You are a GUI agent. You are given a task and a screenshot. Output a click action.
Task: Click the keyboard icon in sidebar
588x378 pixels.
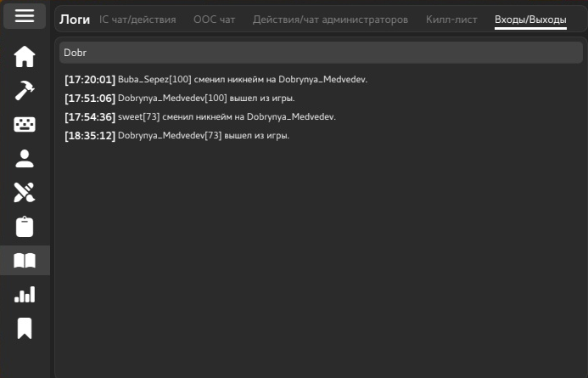click(25, 125)
